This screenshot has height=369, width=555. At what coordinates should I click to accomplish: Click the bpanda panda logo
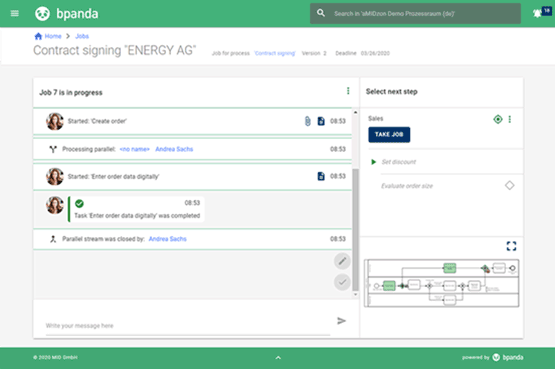pos(42,14)
